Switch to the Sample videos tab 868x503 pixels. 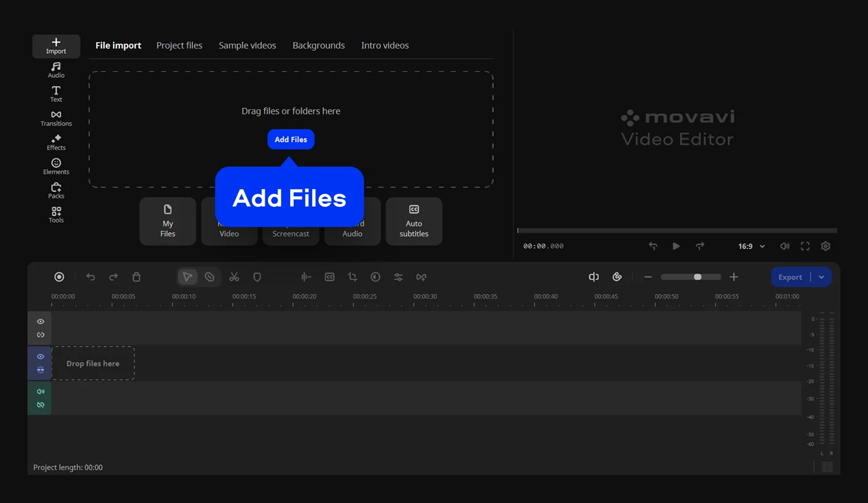[x=247, y=45]
